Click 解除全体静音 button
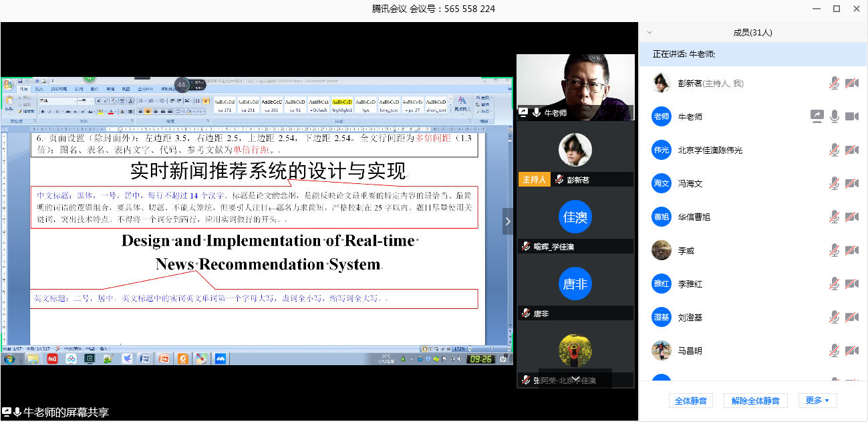 pyautogui.click(x=755, y=401)
